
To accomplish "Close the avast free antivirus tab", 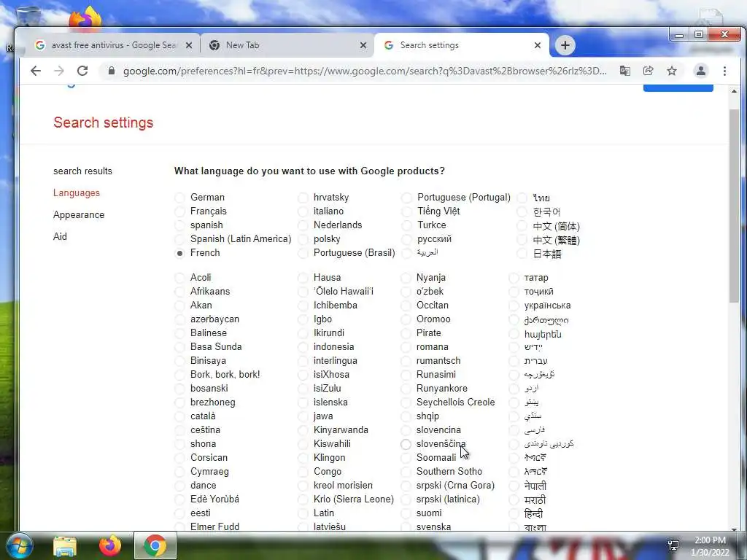I will point(189,45).
